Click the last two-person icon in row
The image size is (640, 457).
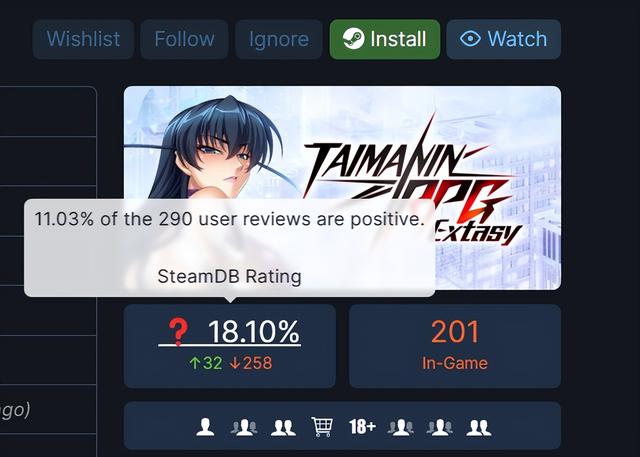pyautogui.click(x=478, y=427)
